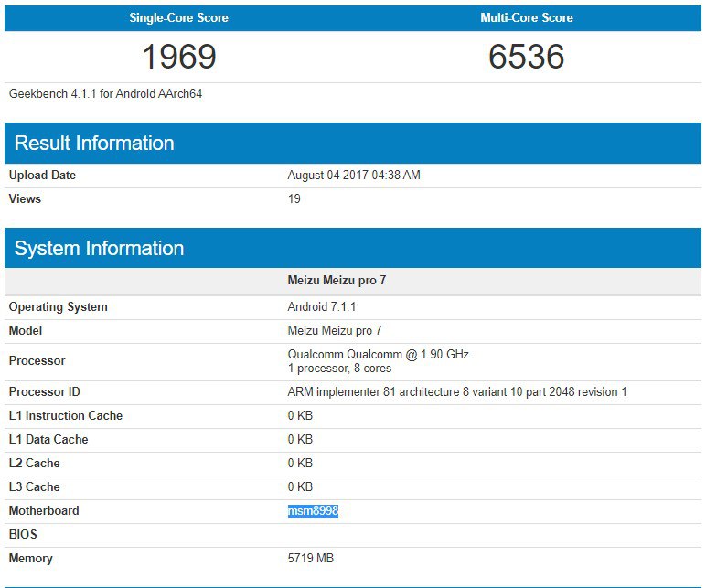
Task: Select the ARM implementer 81 architecture value
Action: coord(457,392)
